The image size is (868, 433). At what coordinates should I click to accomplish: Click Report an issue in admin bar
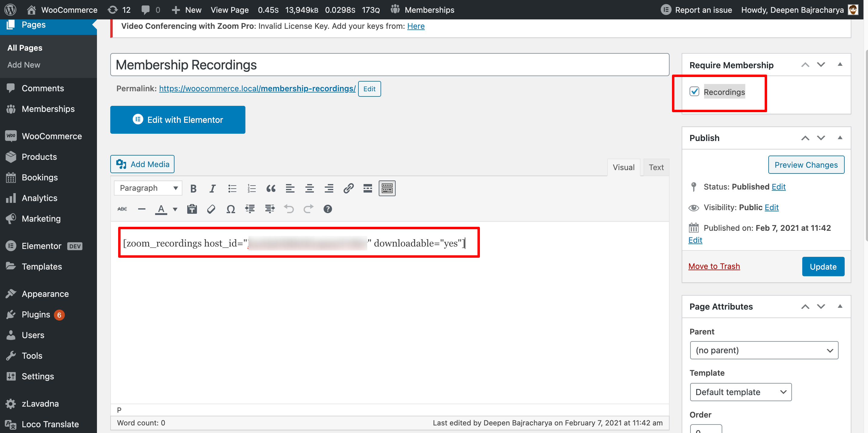click(697, 10)
